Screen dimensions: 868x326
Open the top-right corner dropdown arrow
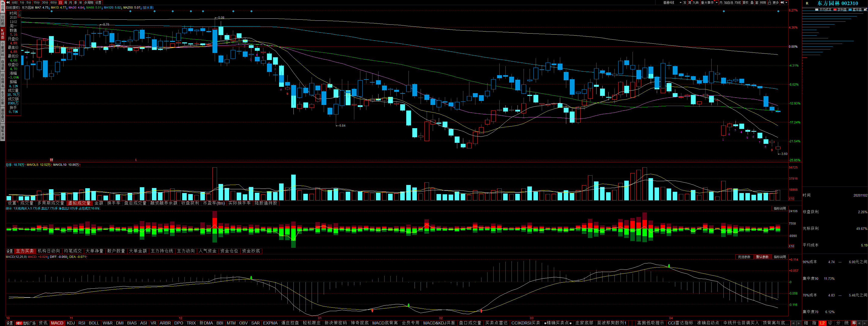tap(786, 2)
